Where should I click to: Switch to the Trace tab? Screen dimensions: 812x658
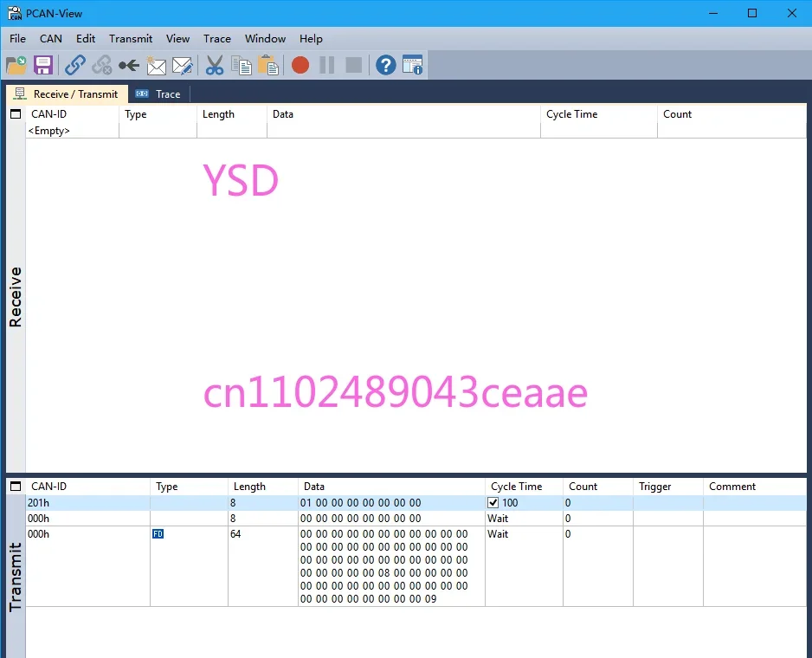pos(158,94)
